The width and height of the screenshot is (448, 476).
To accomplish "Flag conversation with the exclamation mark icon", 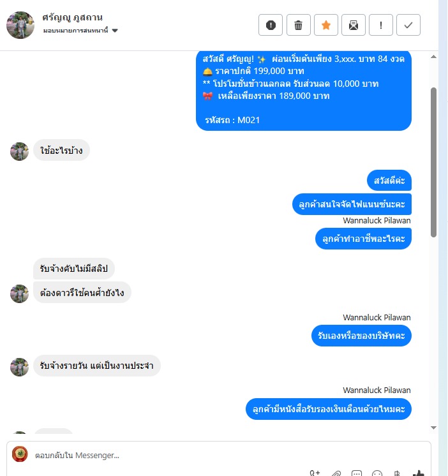I will pos(381,25).
